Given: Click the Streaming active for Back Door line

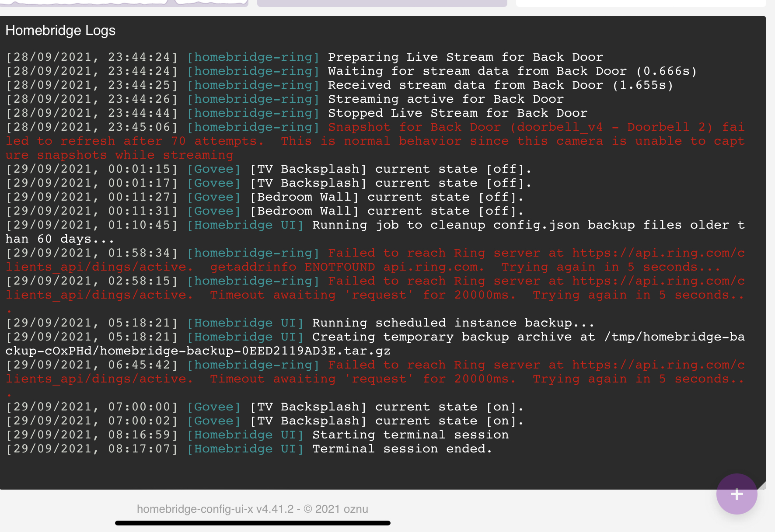Looking at the screenshot, I should pos(445,99).
